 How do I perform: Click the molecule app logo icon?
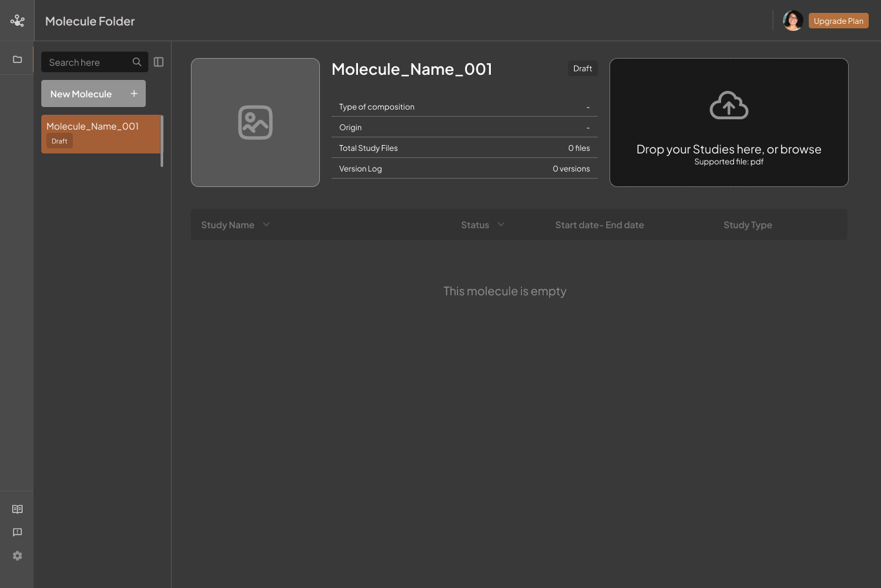tap(17, 21)
